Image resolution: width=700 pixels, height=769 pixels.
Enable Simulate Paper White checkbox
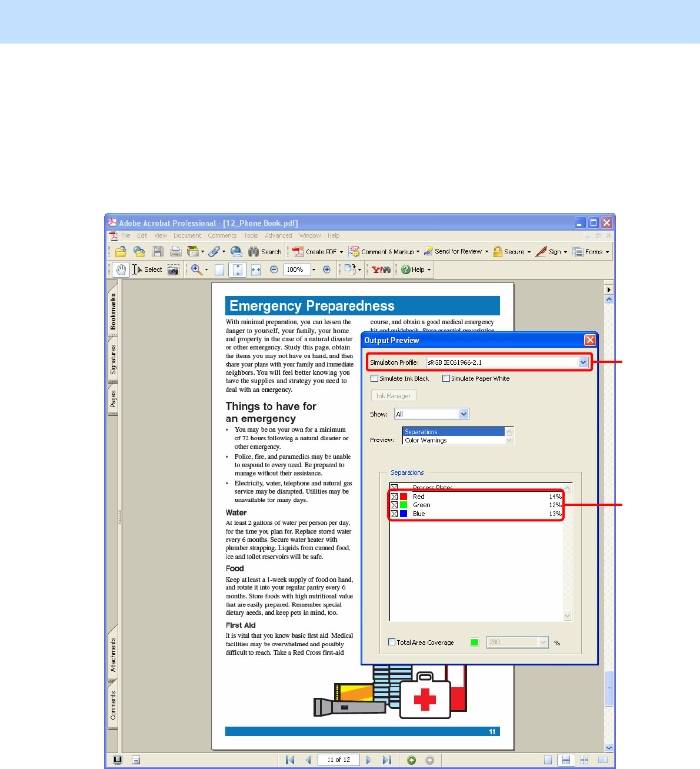tap(446, 378)
